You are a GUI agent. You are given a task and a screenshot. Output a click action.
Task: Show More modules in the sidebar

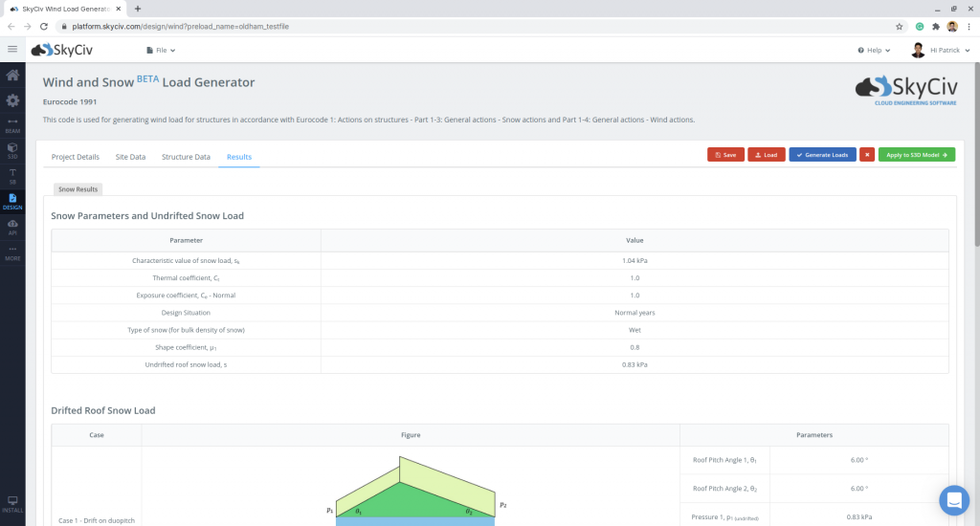point(12,252)
